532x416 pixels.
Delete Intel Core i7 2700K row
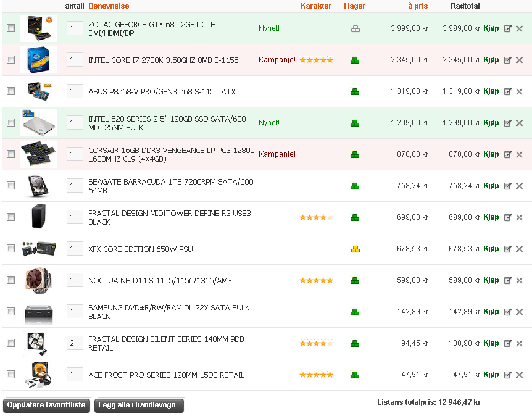[x=519, y=60]
